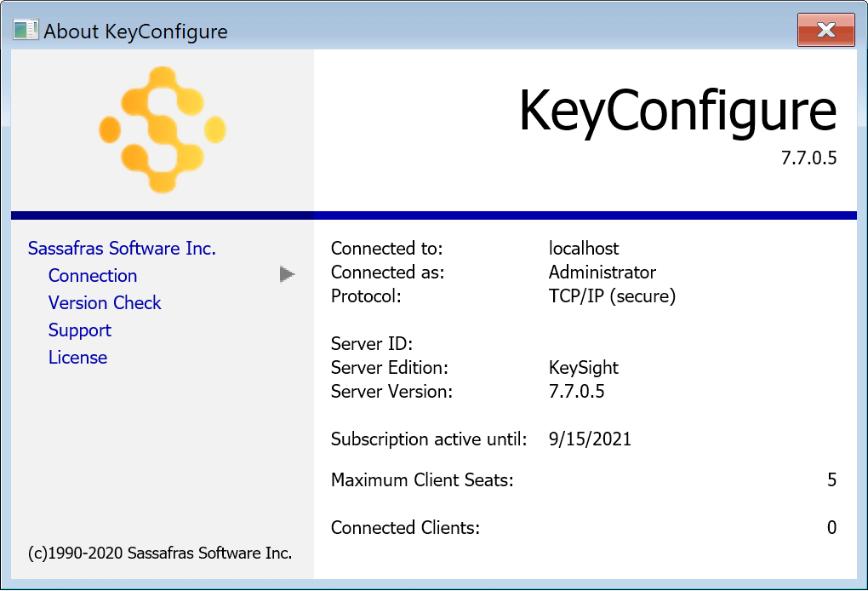This screenshot has width=868, height=591.
Task: Click the version number 7.7.0.5
Action: 808,157
